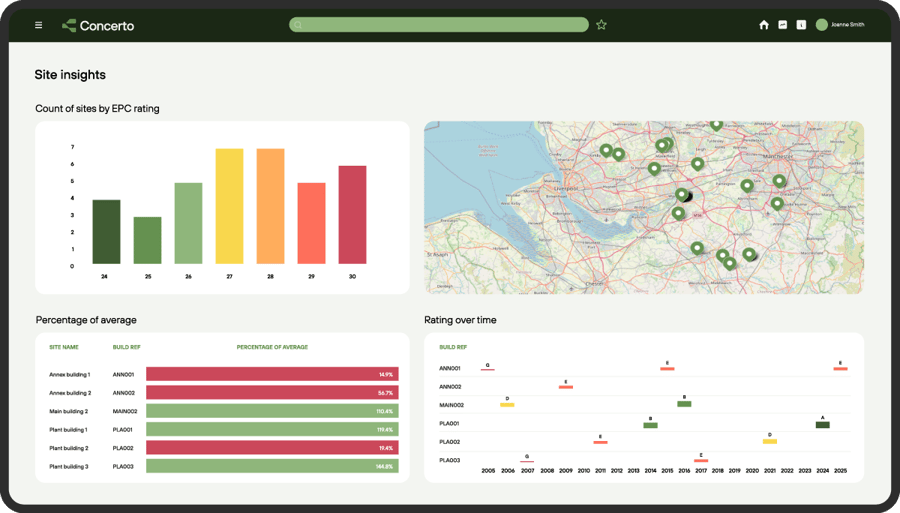Focus the green search field
900x513 pixels.
point(439,25)
